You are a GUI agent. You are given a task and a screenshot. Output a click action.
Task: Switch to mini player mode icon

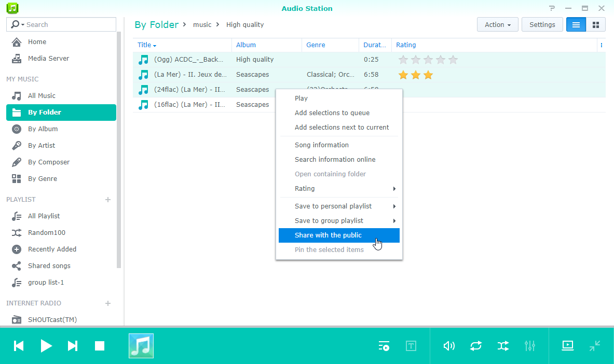pos(594,346)
